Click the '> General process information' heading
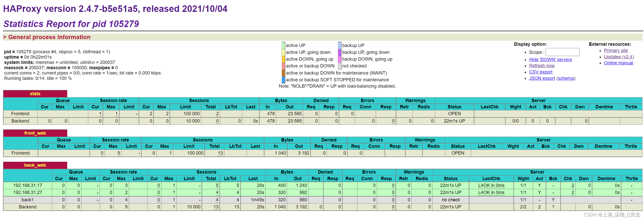 (x=47, y=37)
